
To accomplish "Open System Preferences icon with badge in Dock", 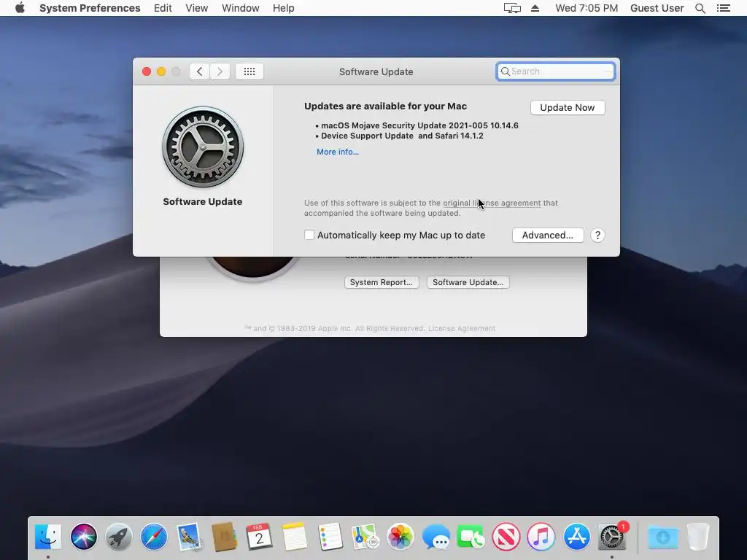I will click(x=612, y=537).
